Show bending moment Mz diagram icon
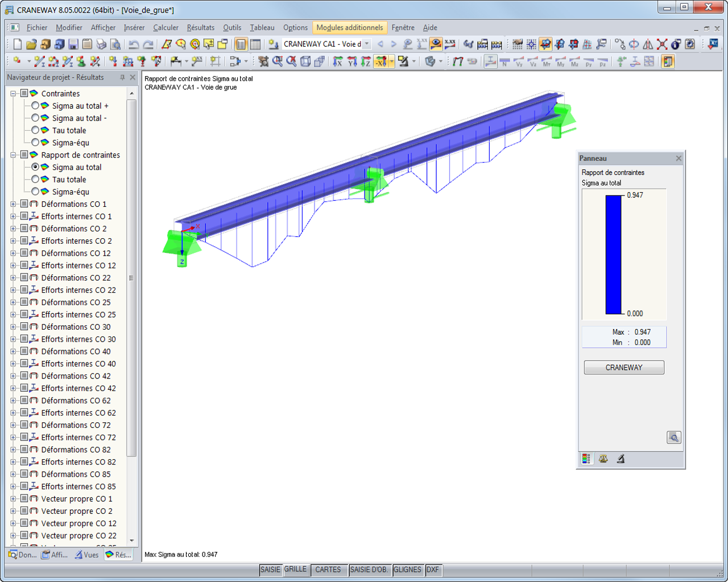Viewport: 728px width, 582px height. [574, 61]
